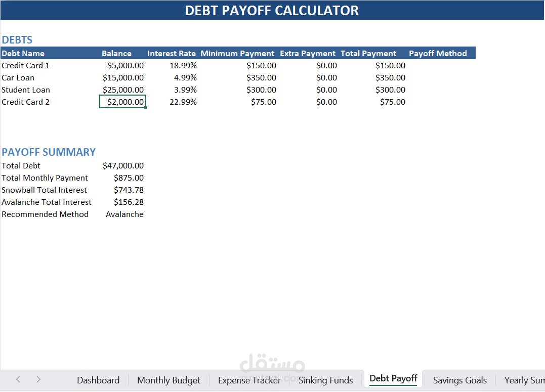Click the fill handle on selected cell

(x=145, y=108)
